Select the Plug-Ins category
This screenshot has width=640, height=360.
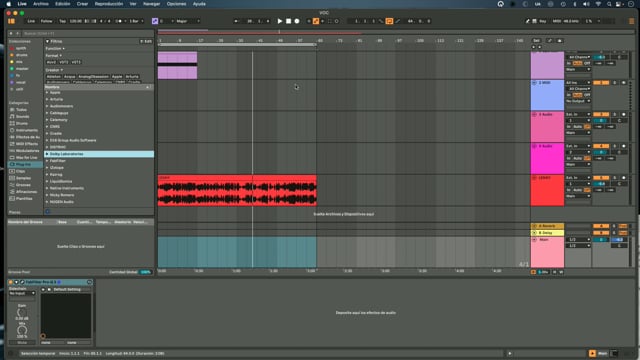point(25,164)
